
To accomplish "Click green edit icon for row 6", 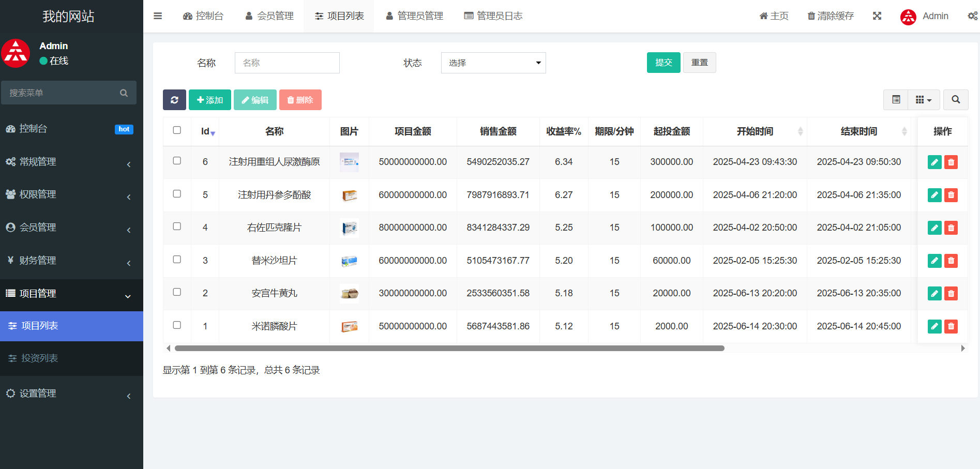I will (x=934, y=162).
